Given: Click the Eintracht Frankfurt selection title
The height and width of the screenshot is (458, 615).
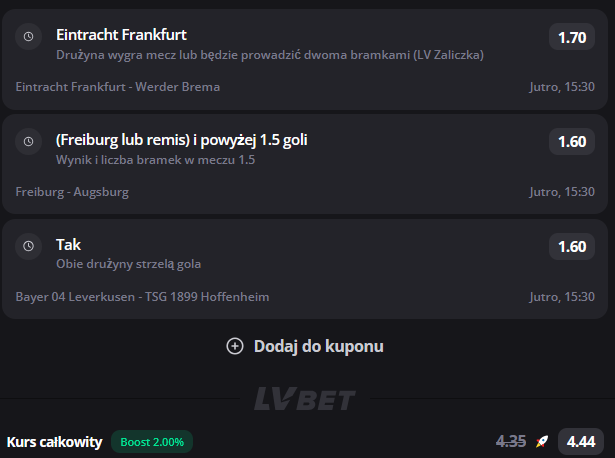Looking at the screenshot, I should point(121,35).
